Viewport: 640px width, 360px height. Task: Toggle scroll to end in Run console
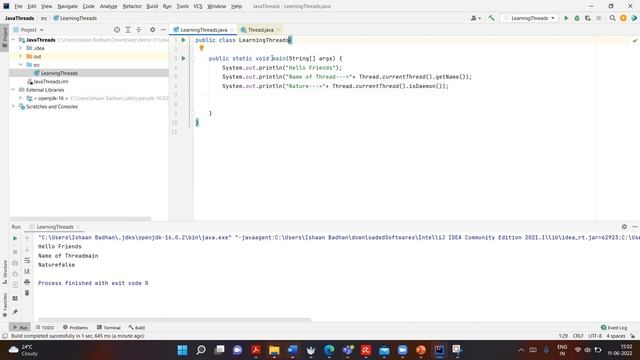pyautogui.click(x=27, y=271)
